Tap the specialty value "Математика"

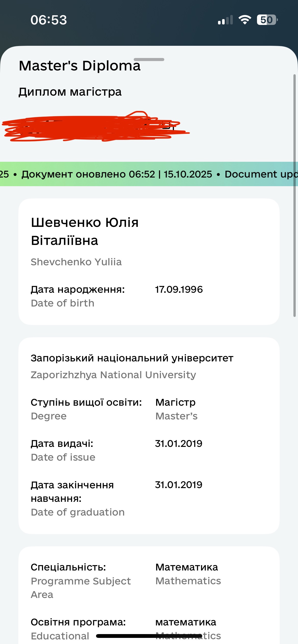187,567
